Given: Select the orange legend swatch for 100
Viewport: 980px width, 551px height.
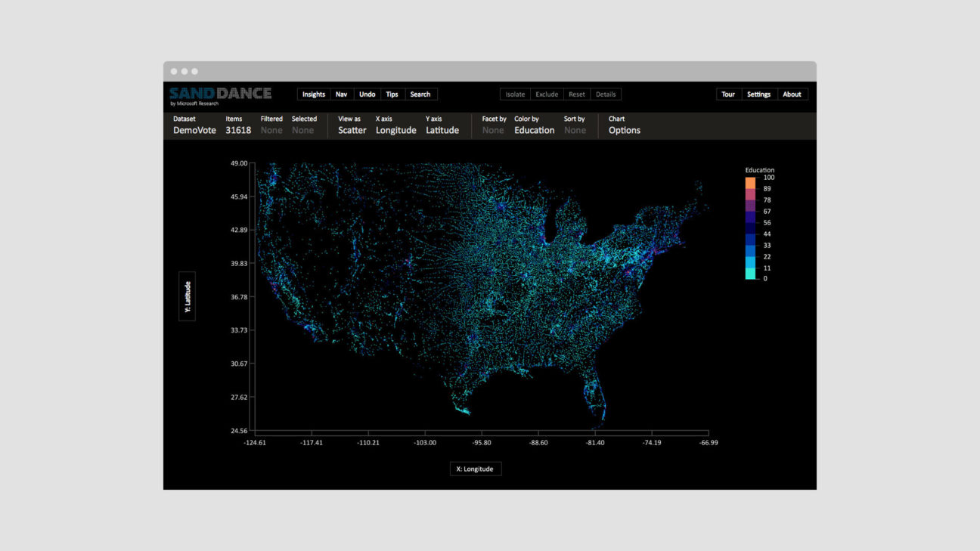Looking at the screenshot, I should (x=750, y=183).
